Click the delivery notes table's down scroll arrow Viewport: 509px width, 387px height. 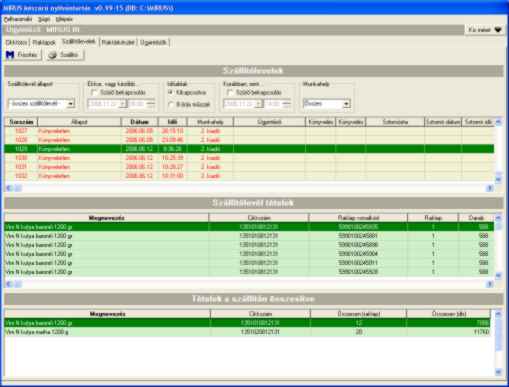(x=498, y=179)
